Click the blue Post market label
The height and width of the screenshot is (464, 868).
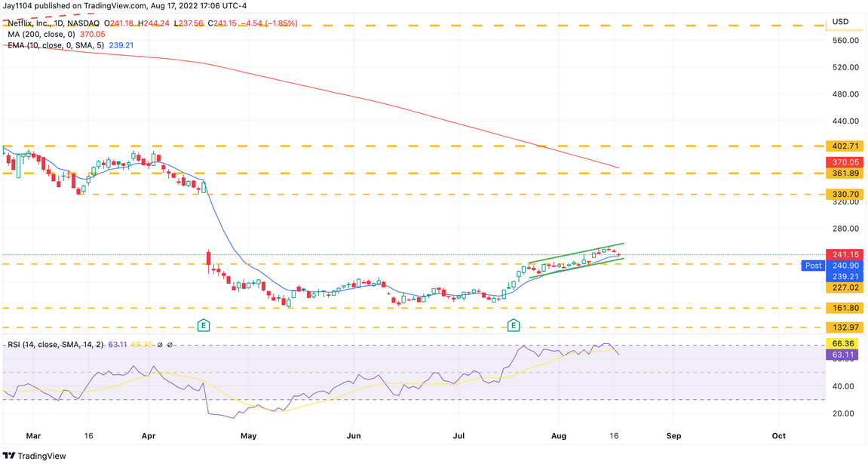coord(813,266)
